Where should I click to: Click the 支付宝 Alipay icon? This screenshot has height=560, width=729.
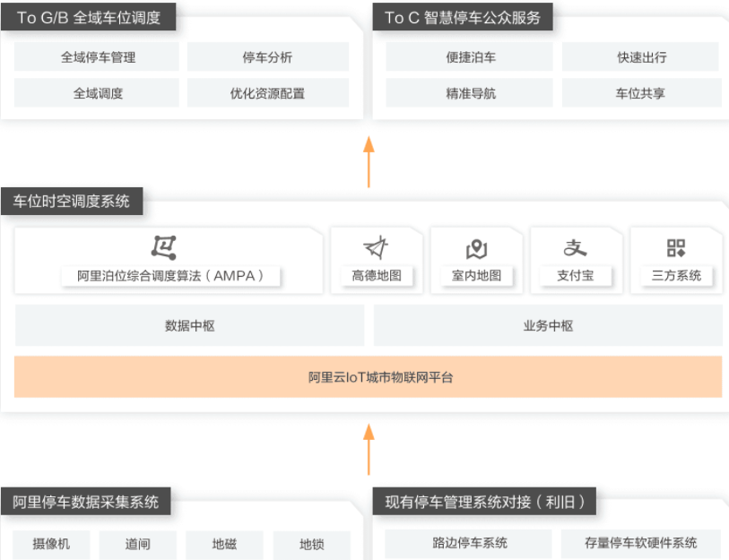coord(575,247)
